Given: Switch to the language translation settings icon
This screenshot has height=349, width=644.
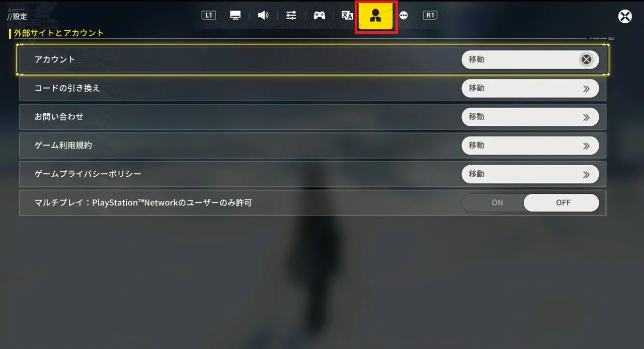Looking at the screenshot, I should [347, 15].
